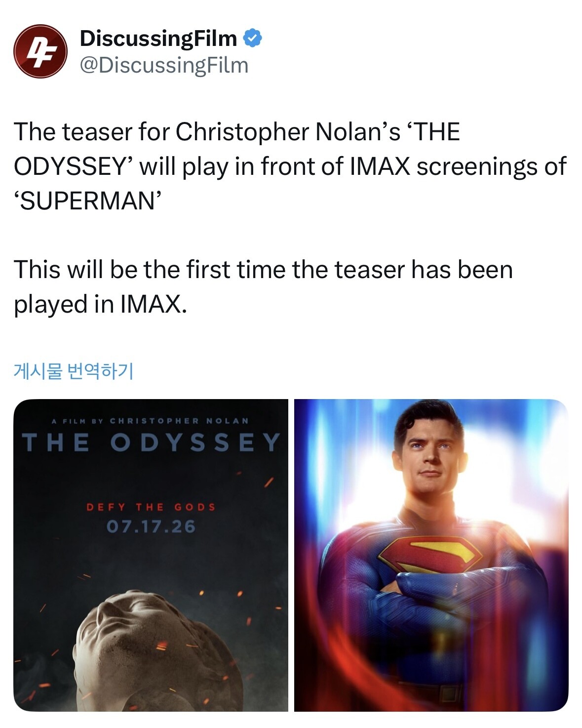Translate the post via 게시물 번역하기
This screenshot has height=728, width=582.
[x=74, y=370]
